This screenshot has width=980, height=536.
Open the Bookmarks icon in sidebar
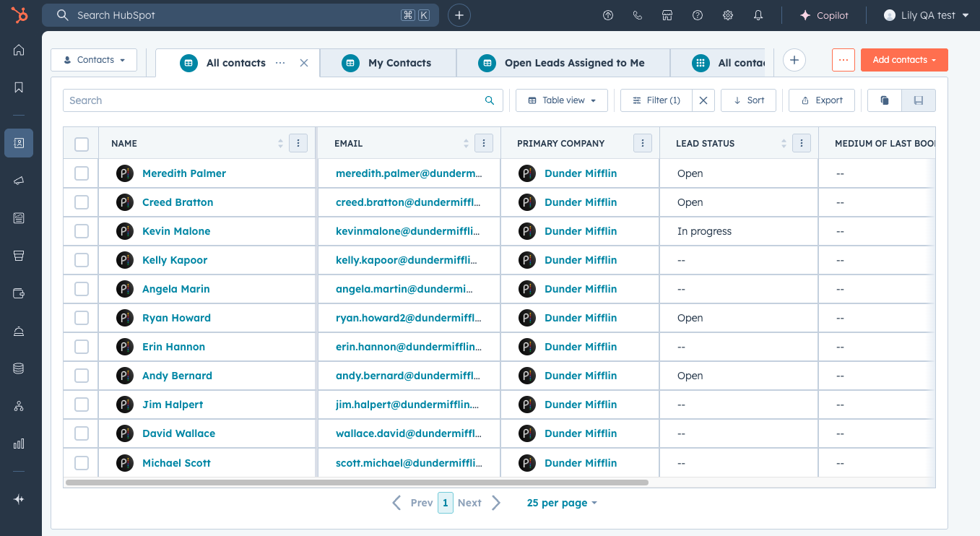tap(19, 87)
